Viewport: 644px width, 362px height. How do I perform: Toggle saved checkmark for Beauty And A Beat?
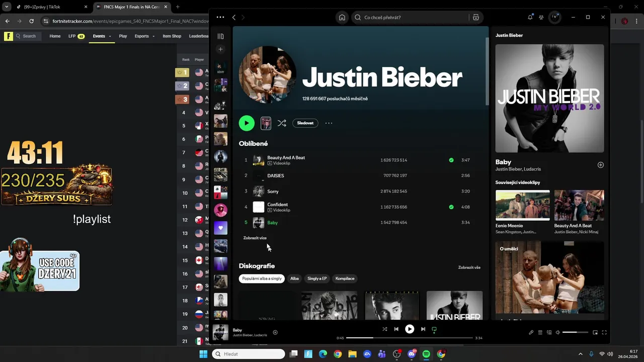pyautogui.click(x=451, y=160)
